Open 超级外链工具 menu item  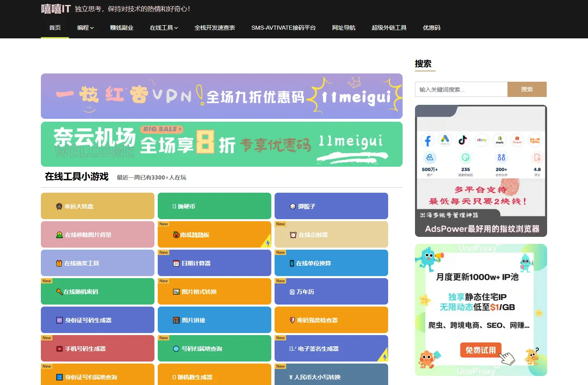(x=389, y=28)
